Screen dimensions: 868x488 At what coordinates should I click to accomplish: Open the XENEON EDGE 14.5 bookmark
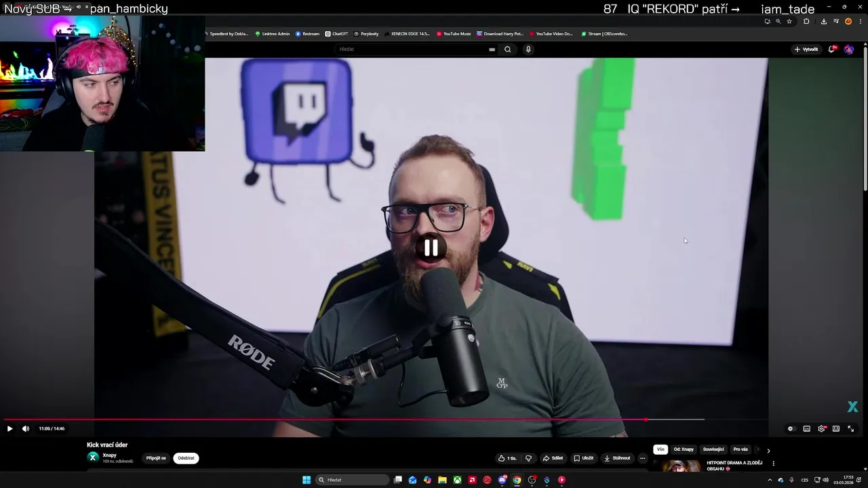(x=407, y=33)
